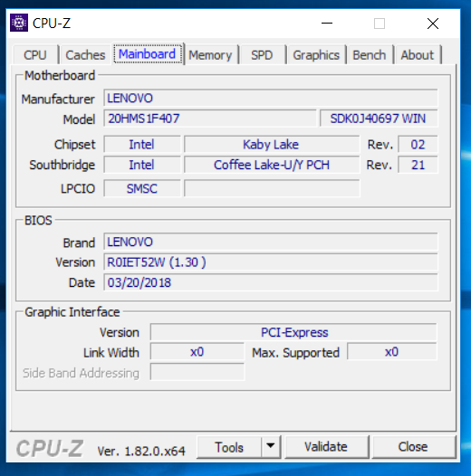
Task: Click Southbridge value Coffee Lake-U/Y PCH
Action: pos(272,165)
